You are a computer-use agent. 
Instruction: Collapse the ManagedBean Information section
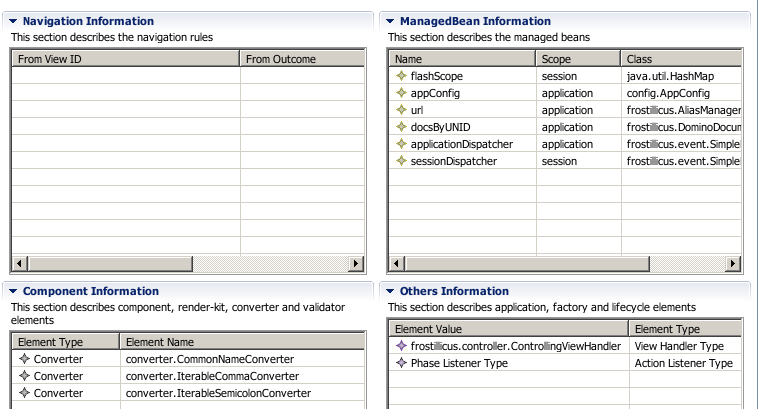coord(391,21)
